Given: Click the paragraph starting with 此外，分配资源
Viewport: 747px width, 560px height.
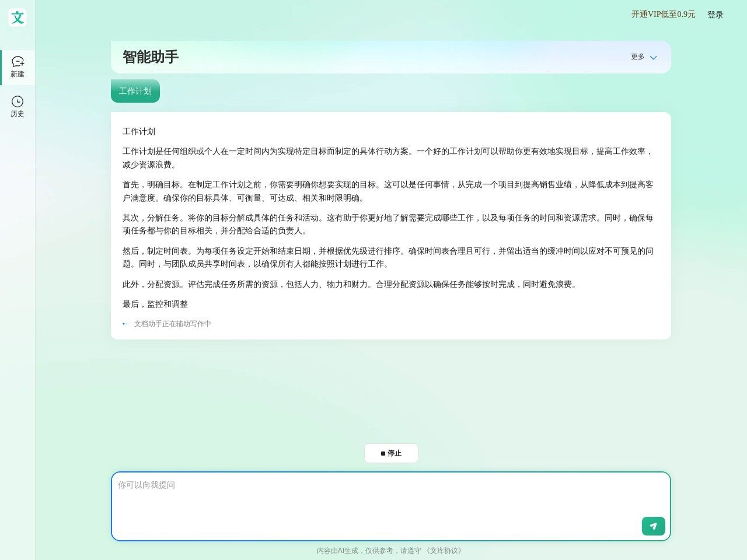Looking at the screenshot, I should 351,284.
